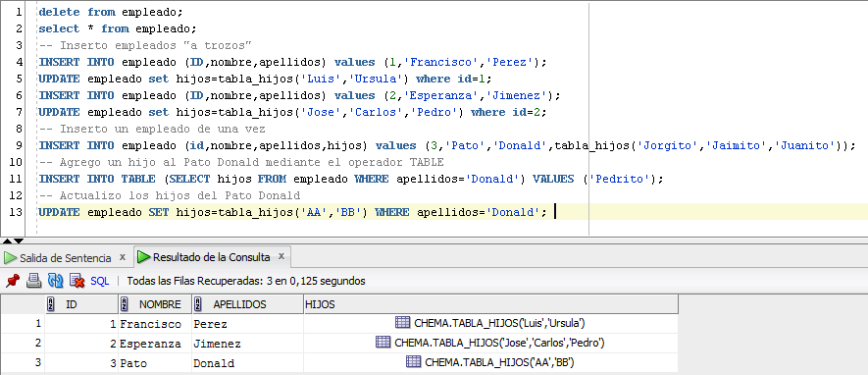Click comment mentioning 'operador TABLE' on line 10
Viewport: 868px width, 375px height.
coord(241,162)
